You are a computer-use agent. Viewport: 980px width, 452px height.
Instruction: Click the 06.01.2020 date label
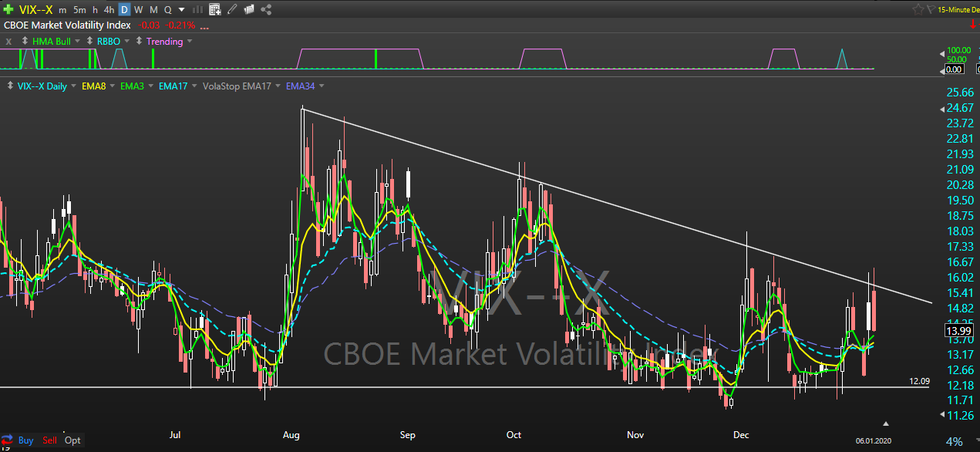tap(874, 440)
